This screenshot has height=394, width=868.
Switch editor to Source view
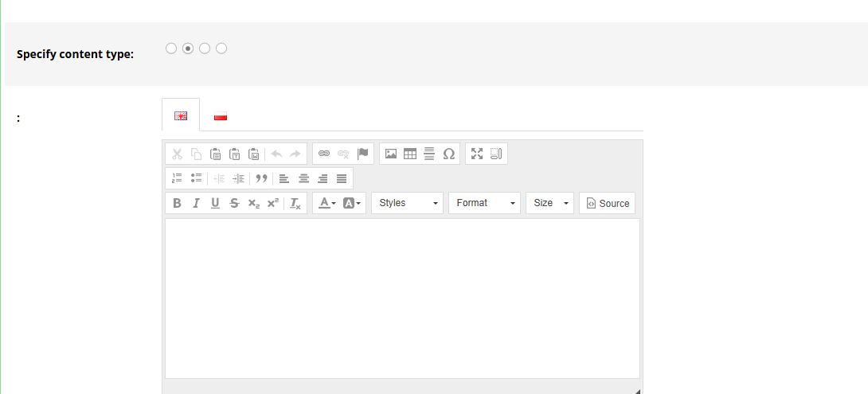click(x=608, y=203)
